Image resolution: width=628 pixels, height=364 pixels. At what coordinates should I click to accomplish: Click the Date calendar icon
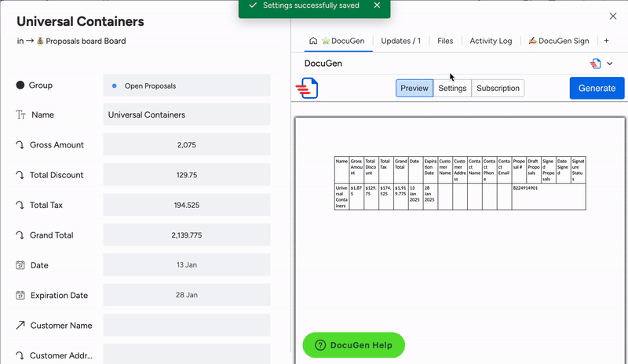20,264
